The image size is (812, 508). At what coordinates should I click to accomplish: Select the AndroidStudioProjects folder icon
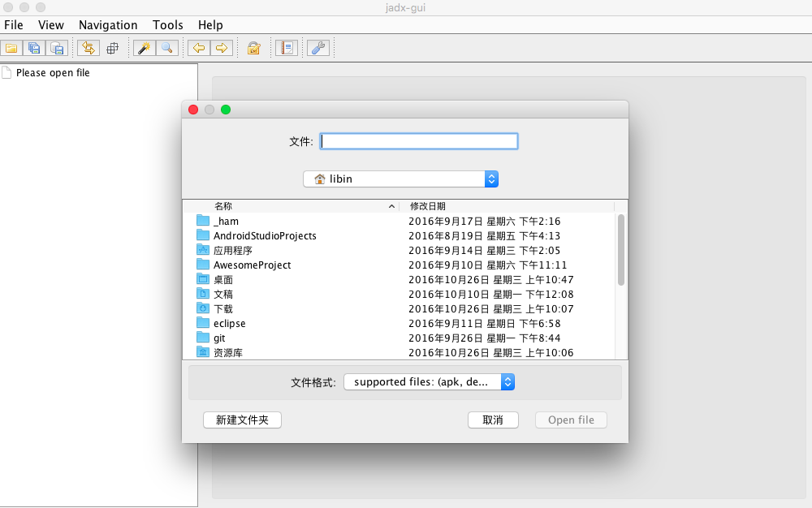(203, 235)
